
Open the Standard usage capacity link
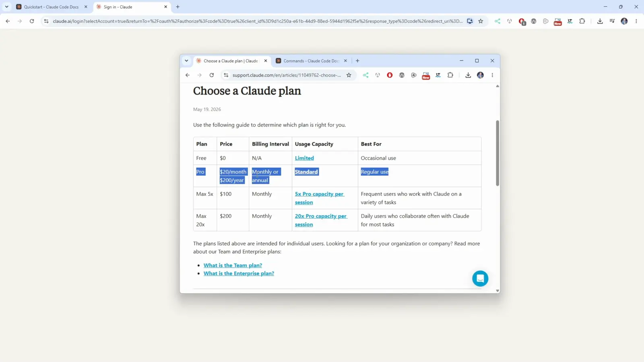[x=306, y=172]
